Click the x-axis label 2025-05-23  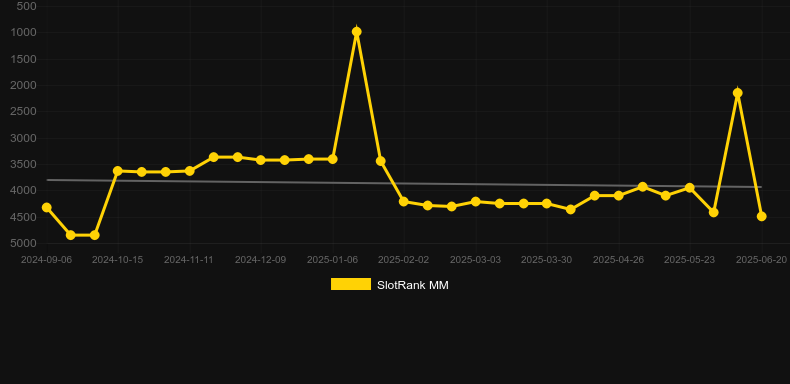[x=689, y=260]
